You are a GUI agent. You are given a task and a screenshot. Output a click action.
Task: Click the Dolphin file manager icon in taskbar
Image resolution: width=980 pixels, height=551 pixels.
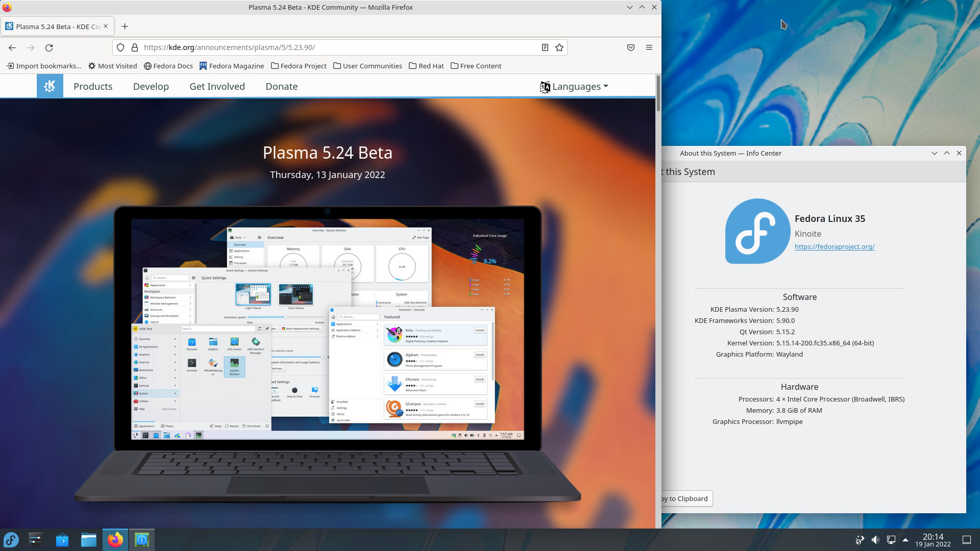[x=88, y=539]
